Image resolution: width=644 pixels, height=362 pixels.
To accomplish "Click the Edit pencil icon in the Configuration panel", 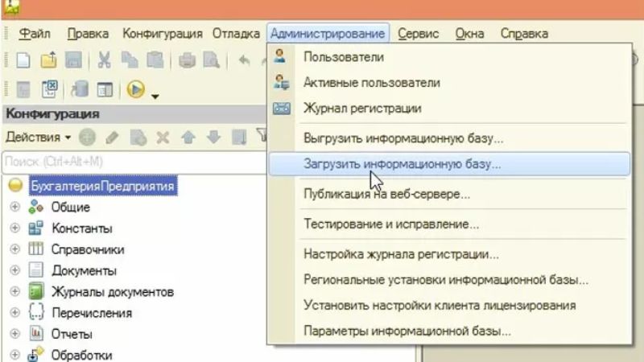I will click(112, 138).
